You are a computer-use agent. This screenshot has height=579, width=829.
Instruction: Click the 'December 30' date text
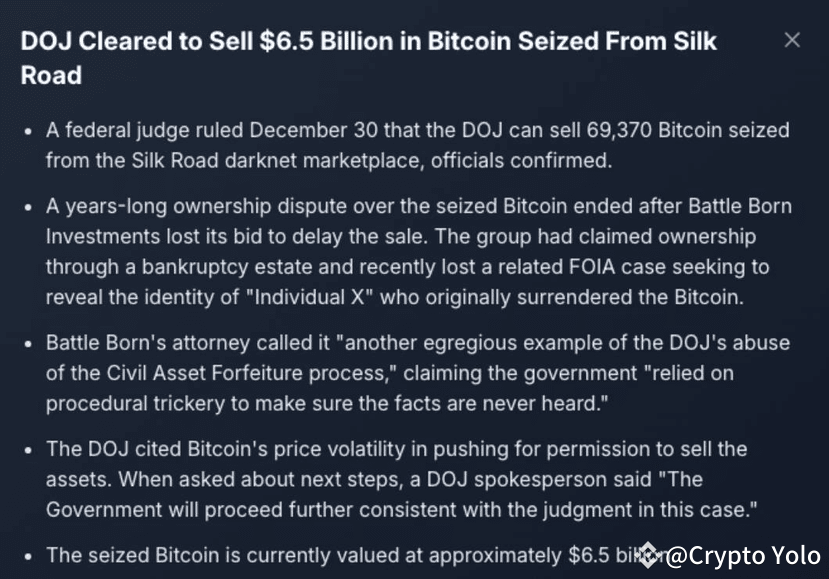pyautogui.click(x=313, y=130)
